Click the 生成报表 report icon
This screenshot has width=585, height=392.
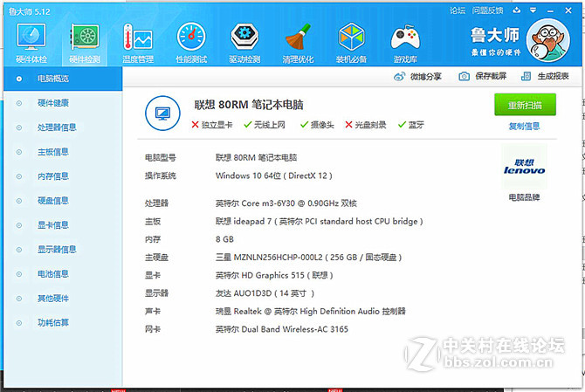526,77
